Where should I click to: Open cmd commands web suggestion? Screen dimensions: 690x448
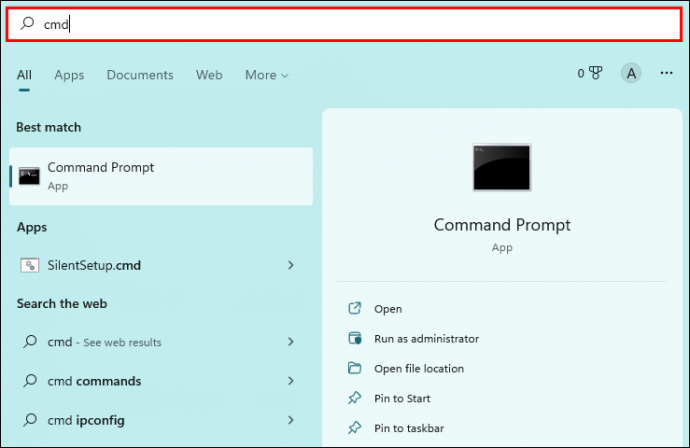point(161,381)
